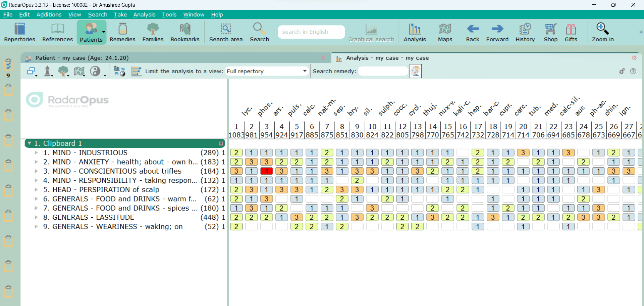The height and width of the screenshot is (306, 644).
Task: Select GENERALS - FOOD and DRINKS warm food rubric
Action: [119, 199]
